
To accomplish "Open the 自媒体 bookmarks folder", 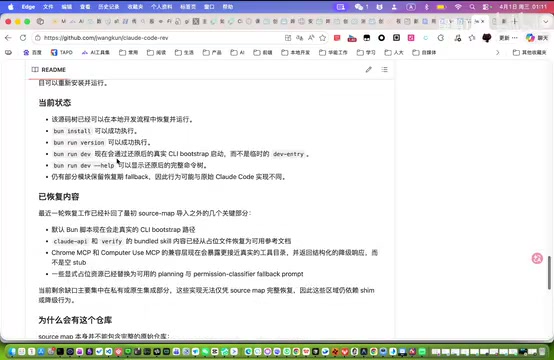I will (424, 53).
